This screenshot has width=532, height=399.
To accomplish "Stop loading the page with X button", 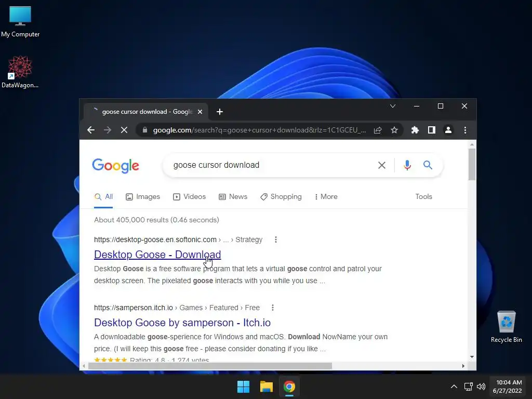I will coord(124,130).
